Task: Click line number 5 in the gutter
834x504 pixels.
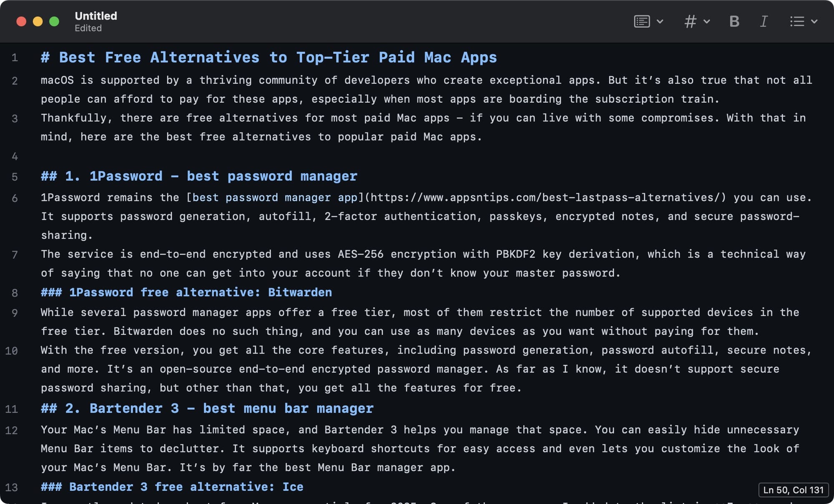Action: coord(15,177)
